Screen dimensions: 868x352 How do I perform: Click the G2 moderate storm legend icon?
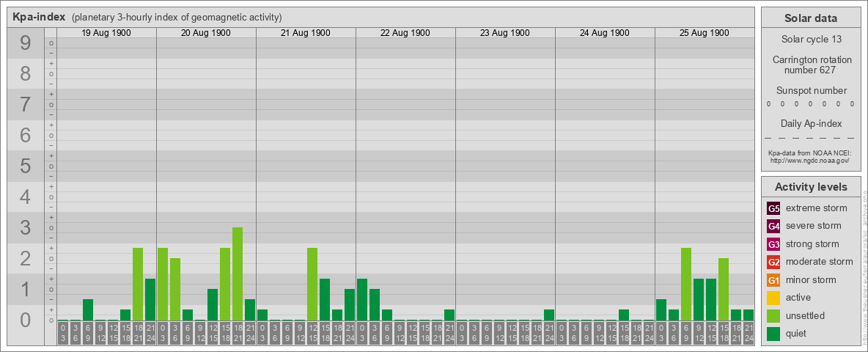pyautogui.click(x=773, y=262)
